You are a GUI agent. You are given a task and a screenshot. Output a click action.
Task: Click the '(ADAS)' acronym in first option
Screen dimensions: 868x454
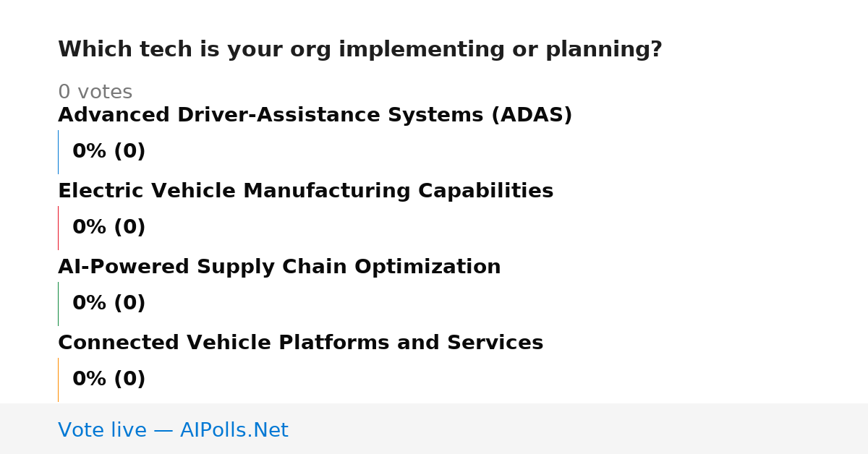(532, 116)
